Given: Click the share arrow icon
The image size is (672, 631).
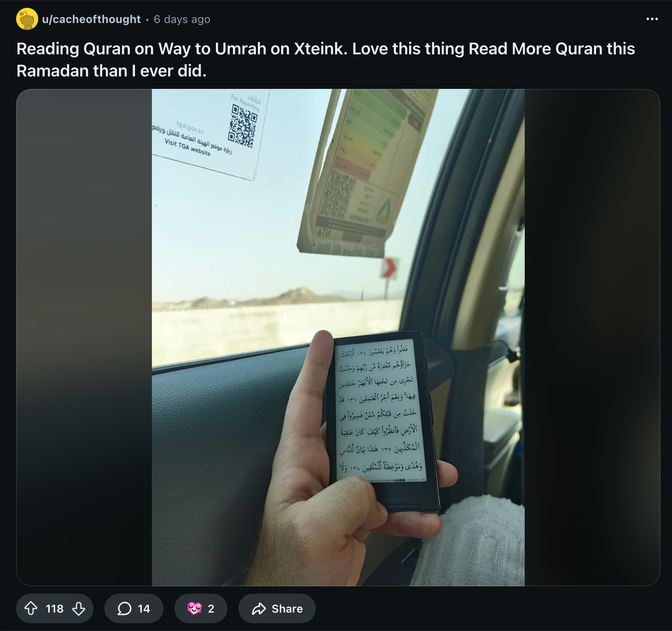Looking at the screenshot, I should [259, 608].
